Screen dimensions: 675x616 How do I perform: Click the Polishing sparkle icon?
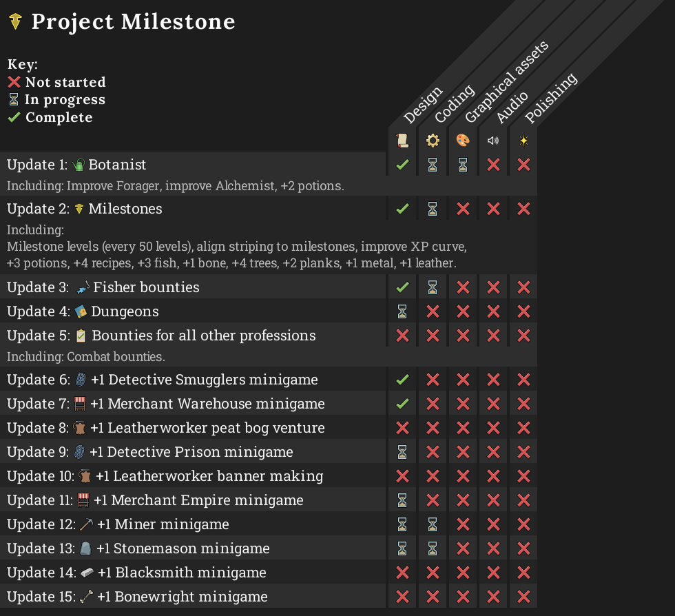[x=523, y=141]
